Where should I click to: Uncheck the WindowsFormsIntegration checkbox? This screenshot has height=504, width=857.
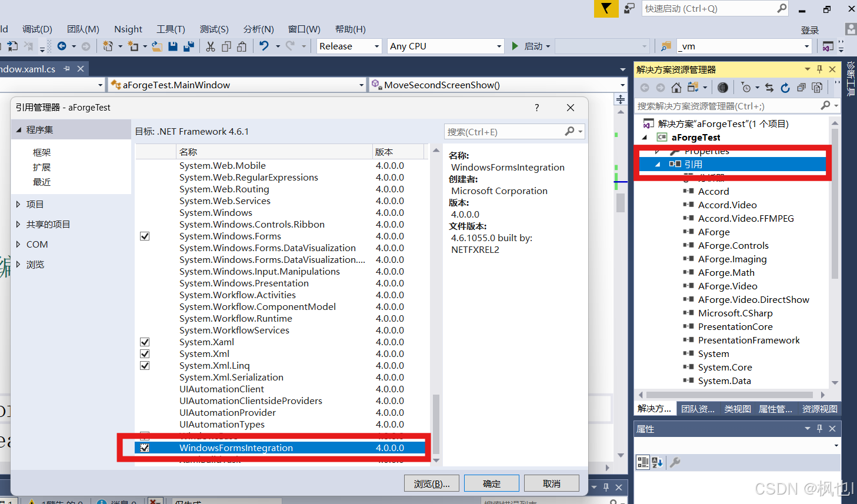[x=145, y=448]
